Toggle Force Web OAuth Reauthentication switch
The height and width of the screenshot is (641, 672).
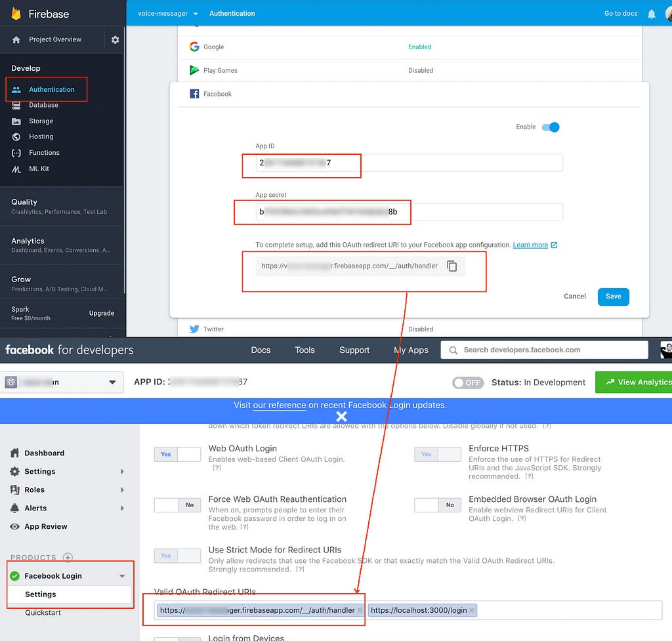(177, 505)
